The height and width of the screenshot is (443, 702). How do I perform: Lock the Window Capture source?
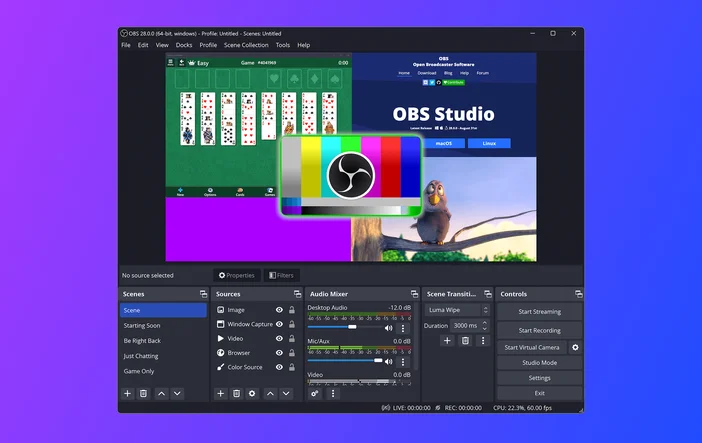point(292,324)
